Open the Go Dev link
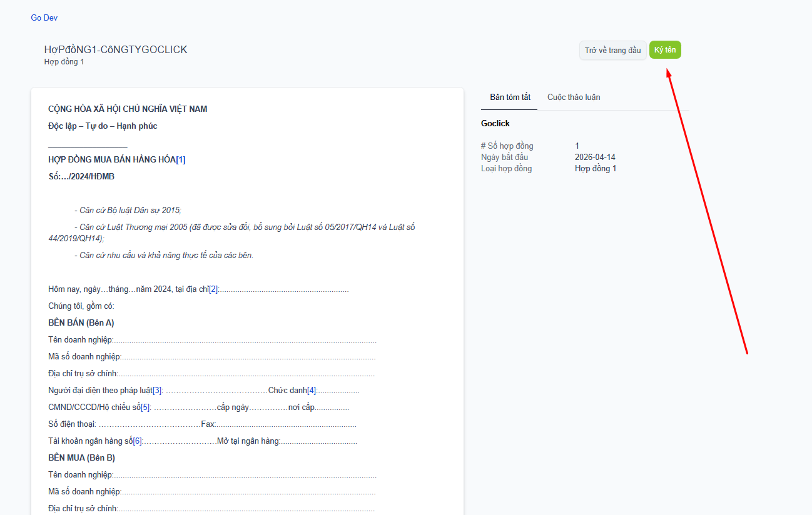The image size is (812, 515). tap(44, 18)
